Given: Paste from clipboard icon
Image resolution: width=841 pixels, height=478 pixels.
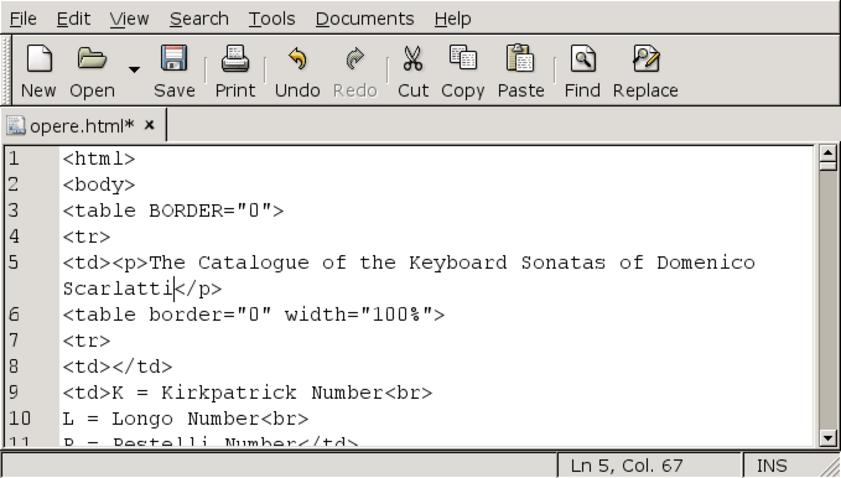Looking at the screenshot, I should tap(520, 60).
